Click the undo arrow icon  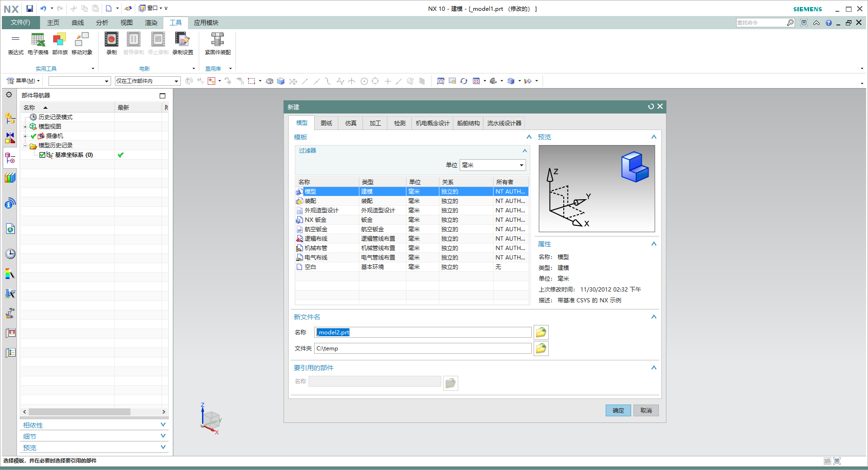click(43, 8)
